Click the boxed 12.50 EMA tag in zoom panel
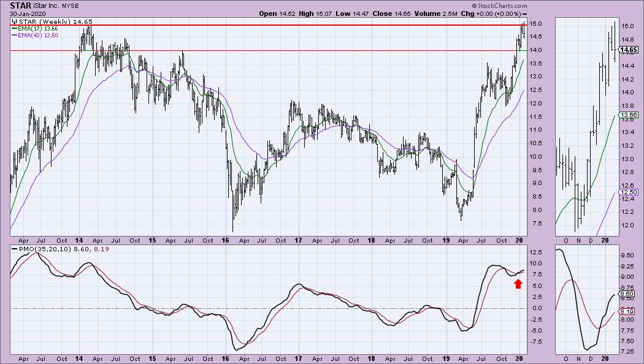Viewport: 644px width, 364px height. pos(629,192)
